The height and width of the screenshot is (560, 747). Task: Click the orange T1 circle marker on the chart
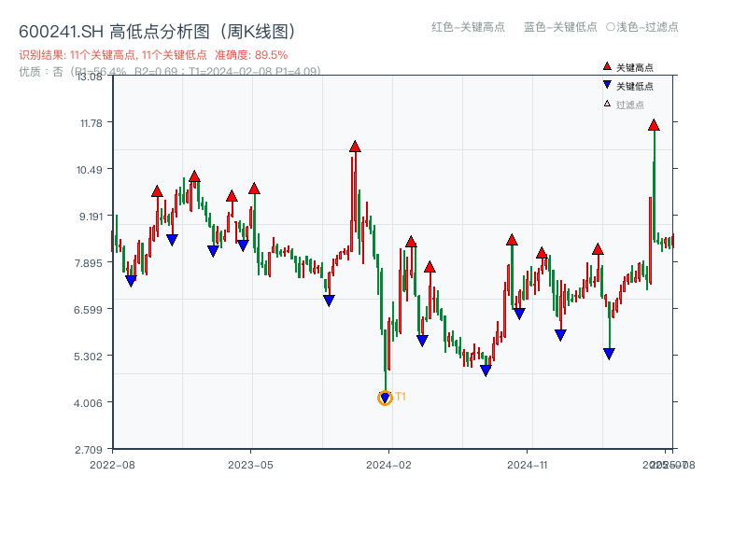385,398
